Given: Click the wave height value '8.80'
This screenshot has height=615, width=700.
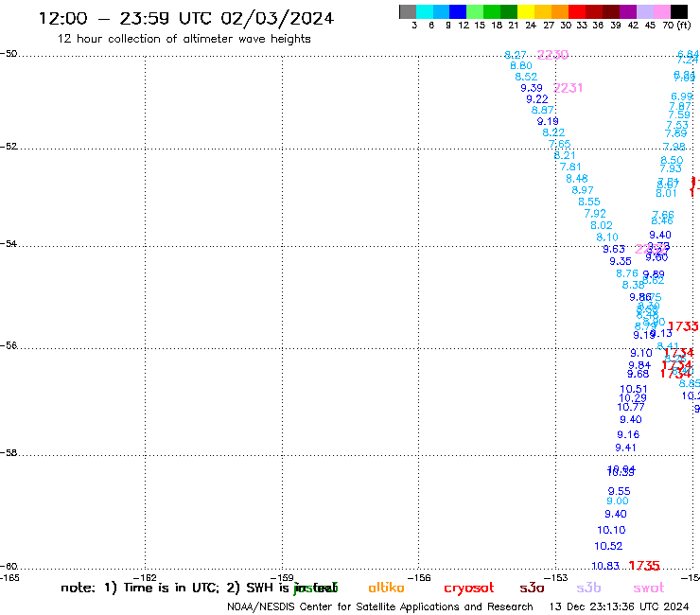Looking at the screenshot, I should pos(521,65).
